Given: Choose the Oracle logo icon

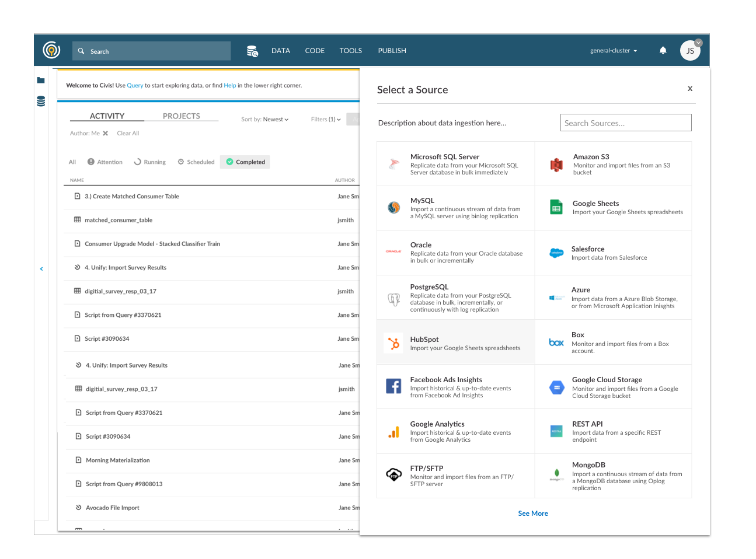Looking at the screenshot, I should point(393,251).
